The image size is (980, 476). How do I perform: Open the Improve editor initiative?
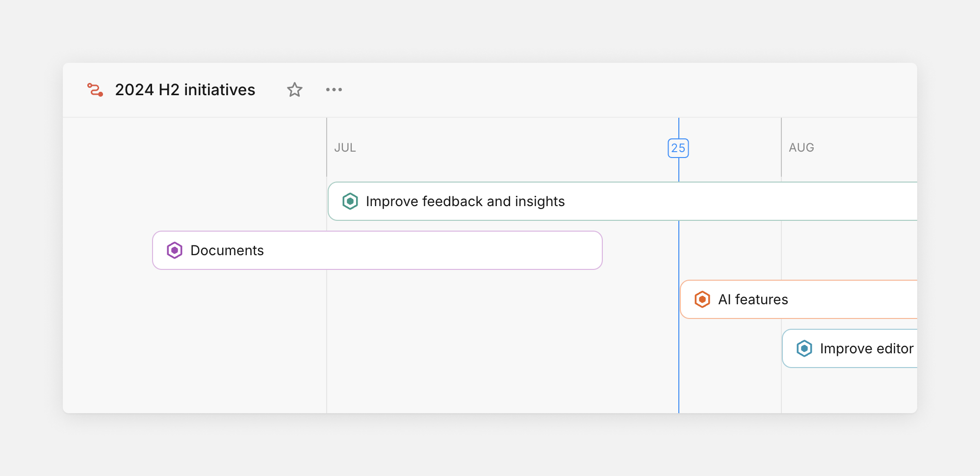coord(867,348)
